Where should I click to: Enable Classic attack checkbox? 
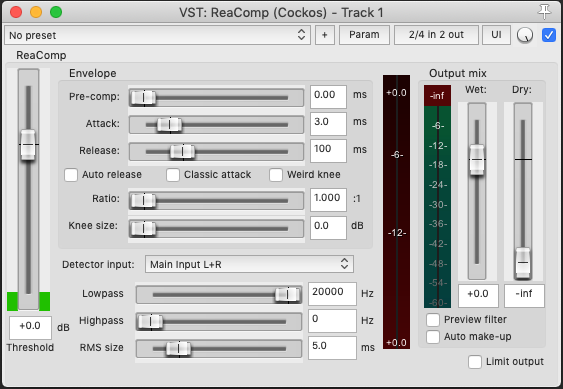click(173, 175)
